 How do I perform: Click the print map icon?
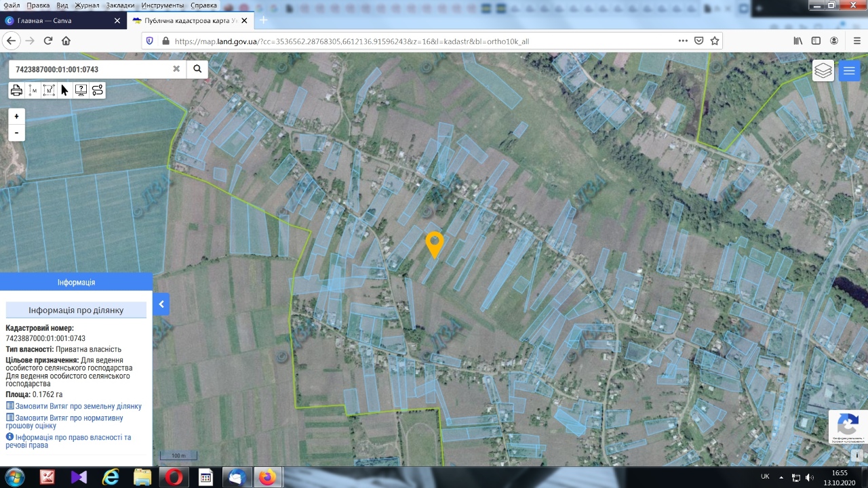(x=16, y=90)
